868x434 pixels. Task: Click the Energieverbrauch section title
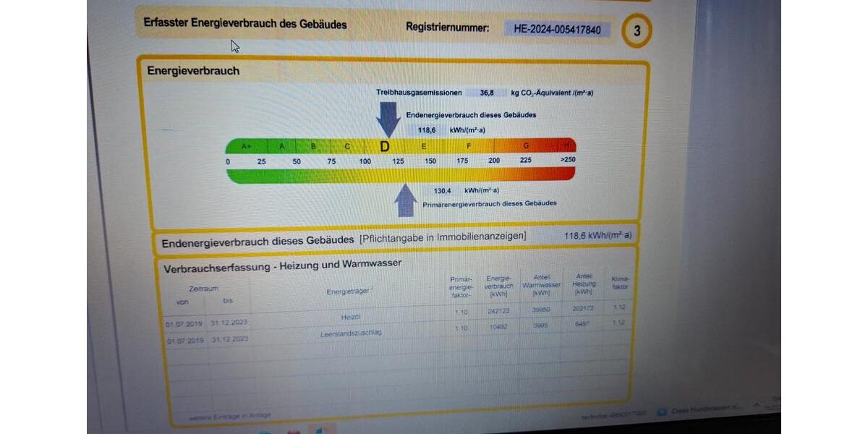(x=193, y=71)
